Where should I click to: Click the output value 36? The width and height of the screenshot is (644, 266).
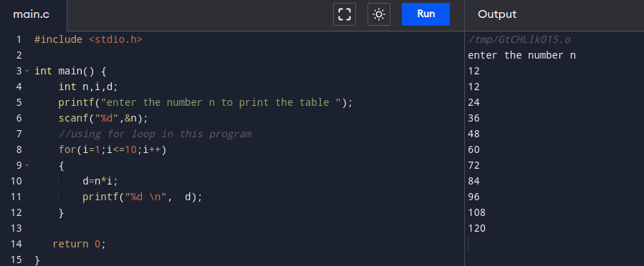click(x=474, y=119)
